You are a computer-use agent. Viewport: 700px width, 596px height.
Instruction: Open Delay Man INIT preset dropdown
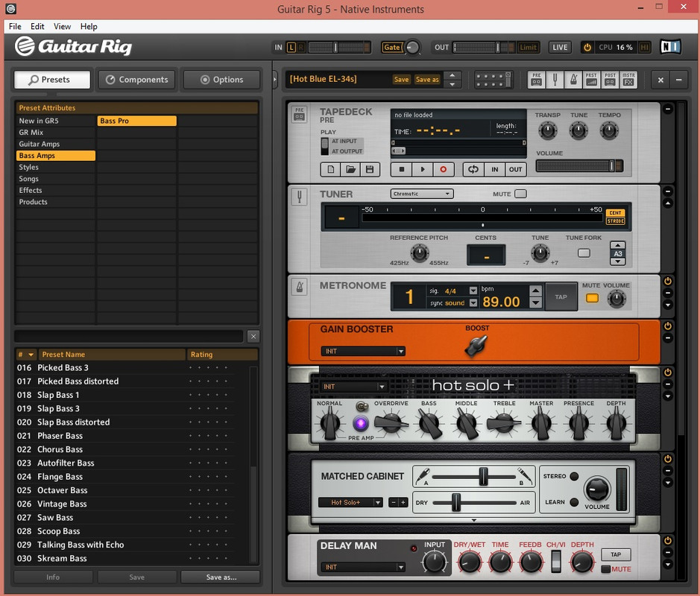[x=363, y=567]
